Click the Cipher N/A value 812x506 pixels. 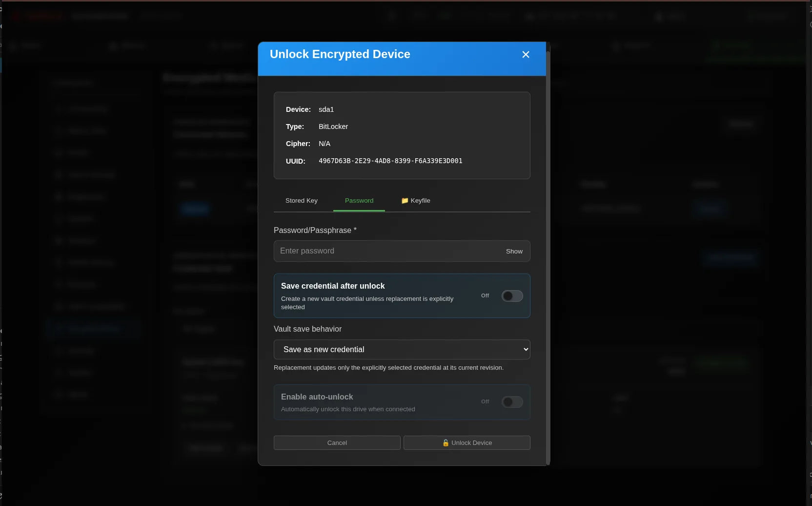[325, 144]
